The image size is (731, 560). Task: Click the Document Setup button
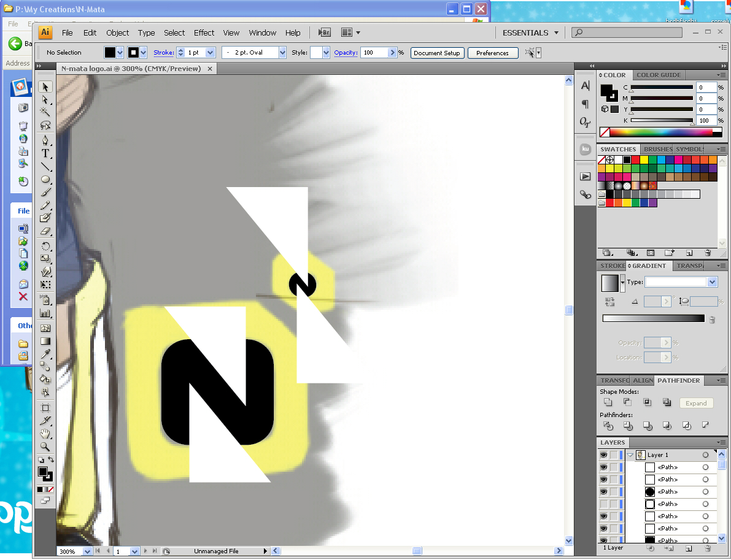[437, 53]
